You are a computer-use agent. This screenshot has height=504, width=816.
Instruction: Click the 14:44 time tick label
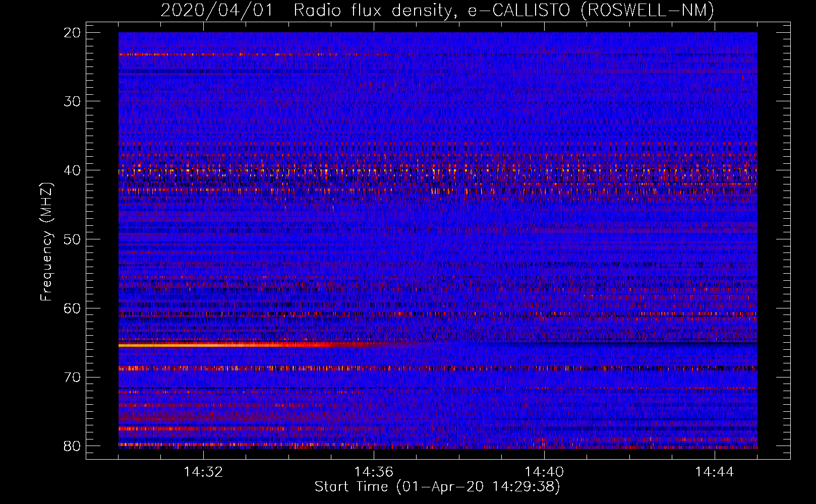coord(715,472)
